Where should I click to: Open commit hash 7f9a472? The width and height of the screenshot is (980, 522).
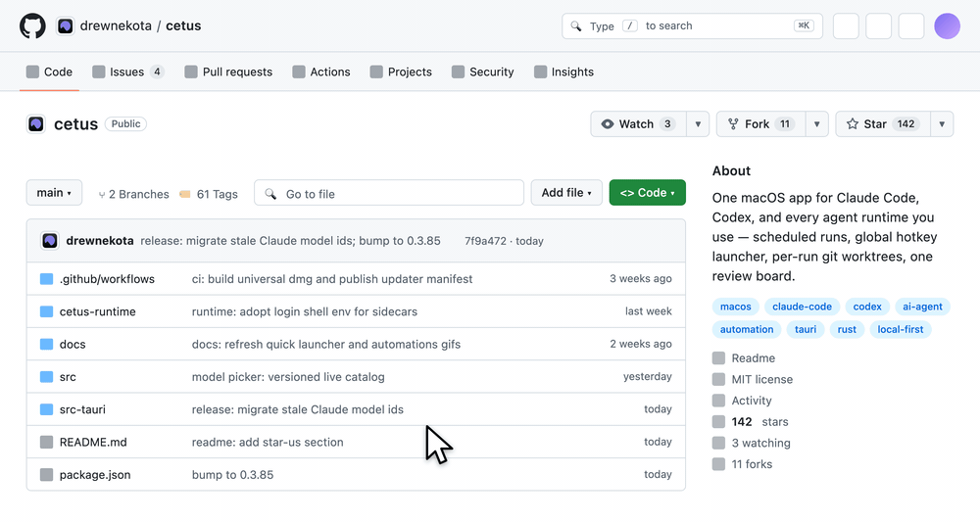coord(485,241)
